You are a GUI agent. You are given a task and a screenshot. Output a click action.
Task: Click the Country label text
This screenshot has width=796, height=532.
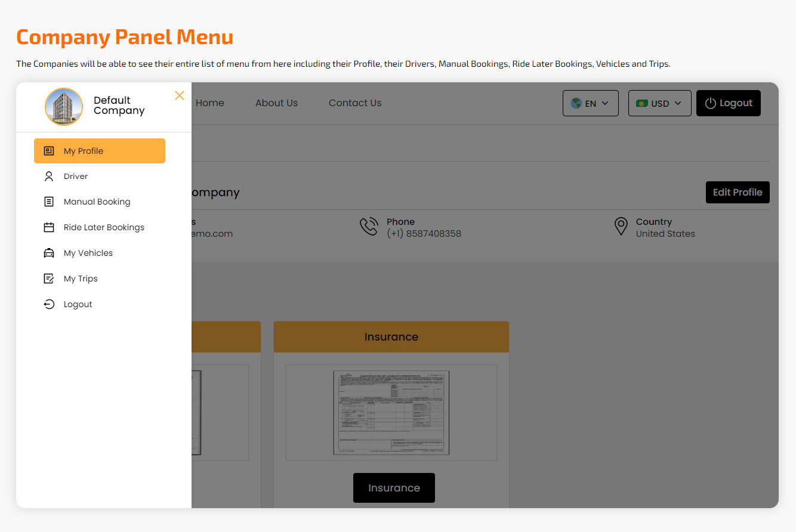click(654, 222)
